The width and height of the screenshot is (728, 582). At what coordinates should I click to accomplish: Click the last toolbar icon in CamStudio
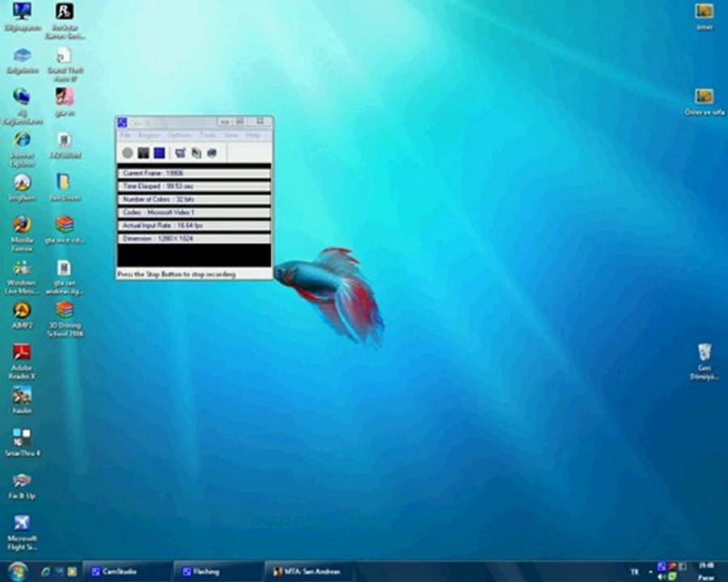pos(212,153)
